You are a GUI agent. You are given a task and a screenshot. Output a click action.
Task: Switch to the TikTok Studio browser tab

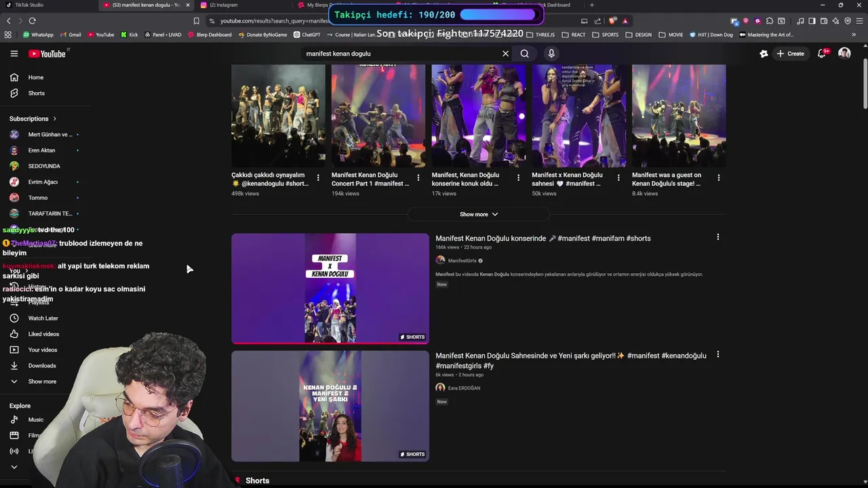[x=29, y=5]
